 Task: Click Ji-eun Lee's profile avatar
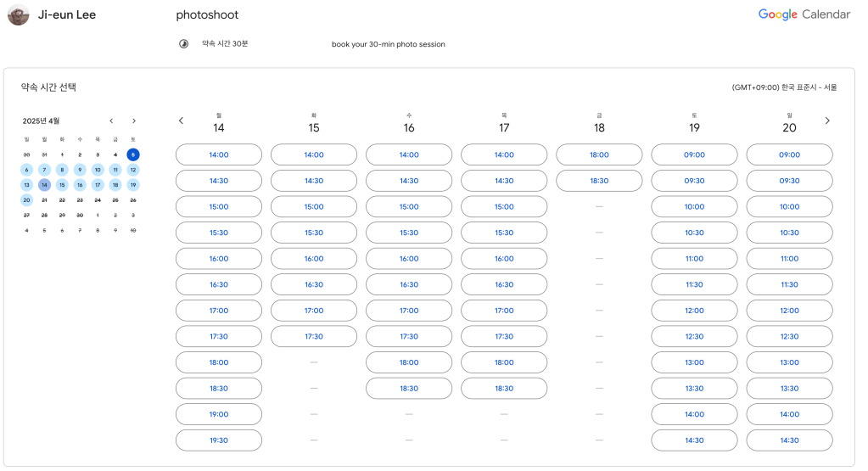pyautogui.click(x=19, y=15)
